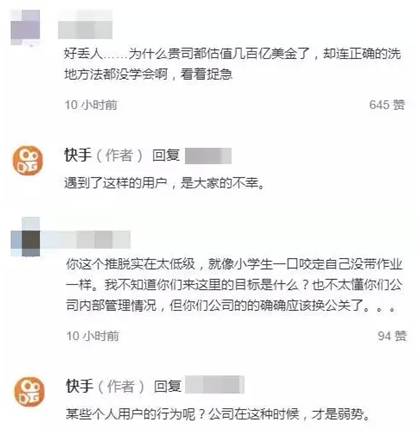This screenshot has width=420, height=437.
Task: Open the blurred username of the second commenter
Action: click(86, 240)
